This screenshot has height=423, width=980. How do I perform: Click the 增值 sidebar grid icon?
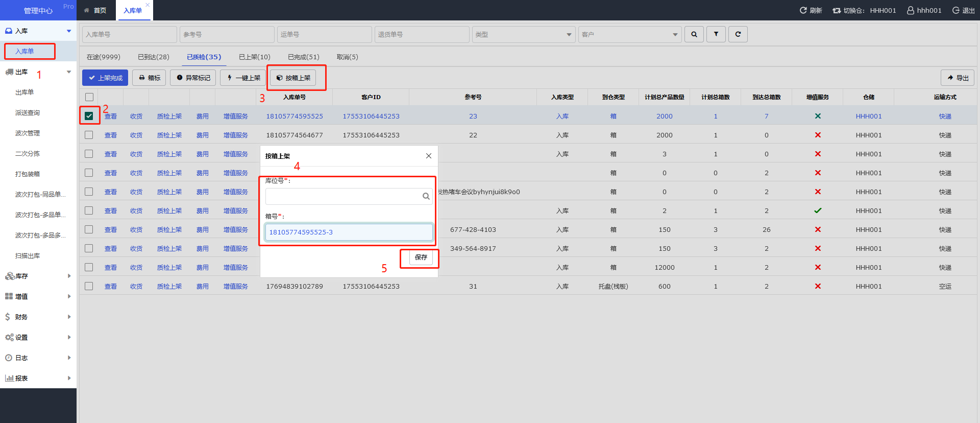[9, 296]
